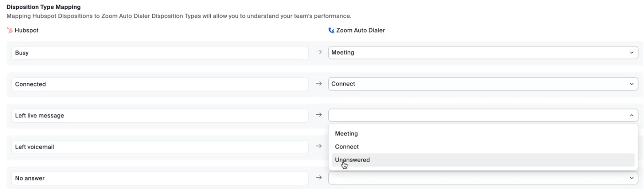
Task: Click the Busy Hubspot disposition field
Action: click(160, 53)
